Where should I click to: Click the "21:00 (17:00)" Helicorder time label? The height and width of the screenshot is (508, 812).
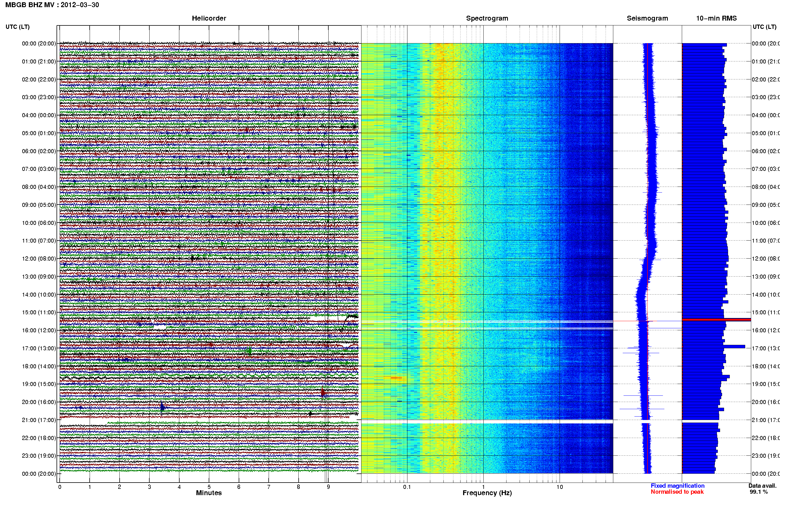pyautogui.click(x=39, y=420)
